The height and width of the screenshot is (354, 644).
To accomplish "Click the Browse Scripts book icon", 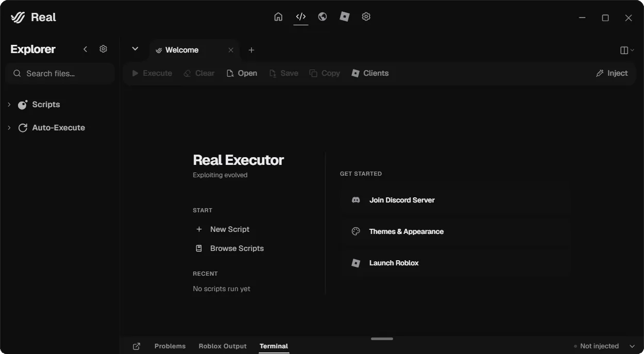I will [199, 248].
